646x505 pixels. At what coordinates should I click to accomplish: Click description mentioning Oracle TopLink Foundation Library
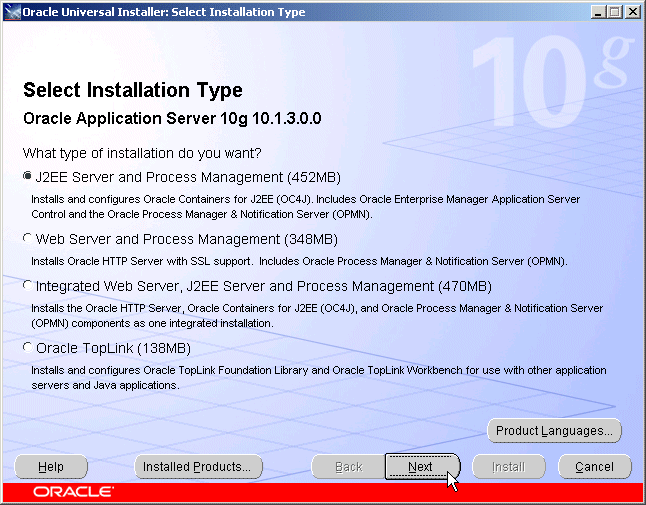[x=318, y=378]
